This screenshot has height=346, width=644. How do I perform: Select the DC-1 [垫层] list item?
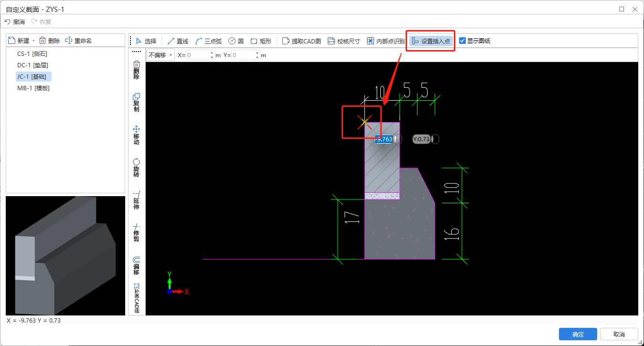[x=32, y=65]
